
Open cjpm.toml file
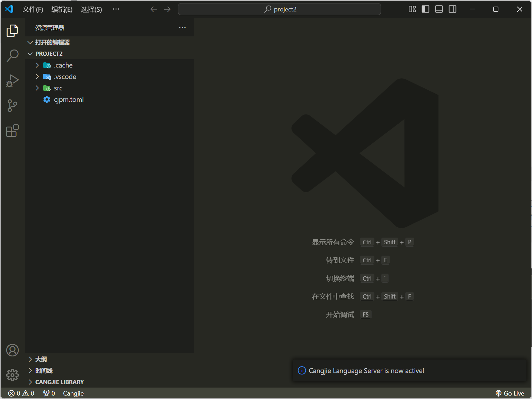tap(69, 99)
